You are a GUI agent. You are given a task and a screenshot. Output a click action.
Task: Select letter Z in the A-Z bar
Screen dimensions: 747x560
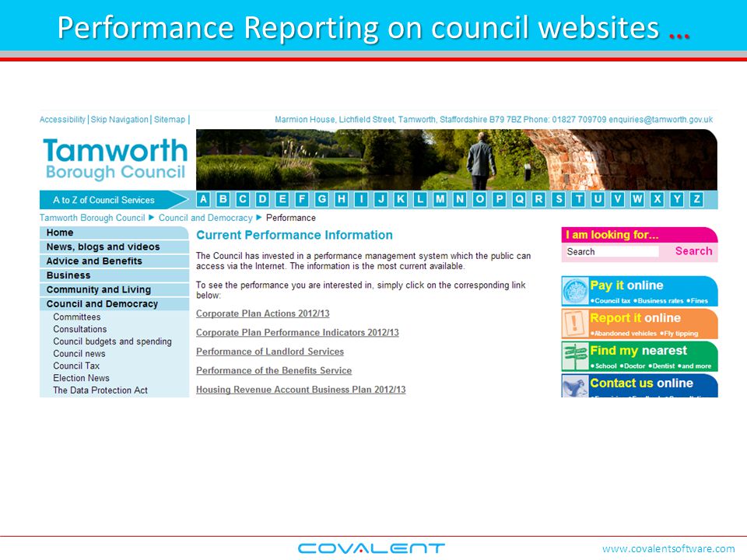click(697, 199)
